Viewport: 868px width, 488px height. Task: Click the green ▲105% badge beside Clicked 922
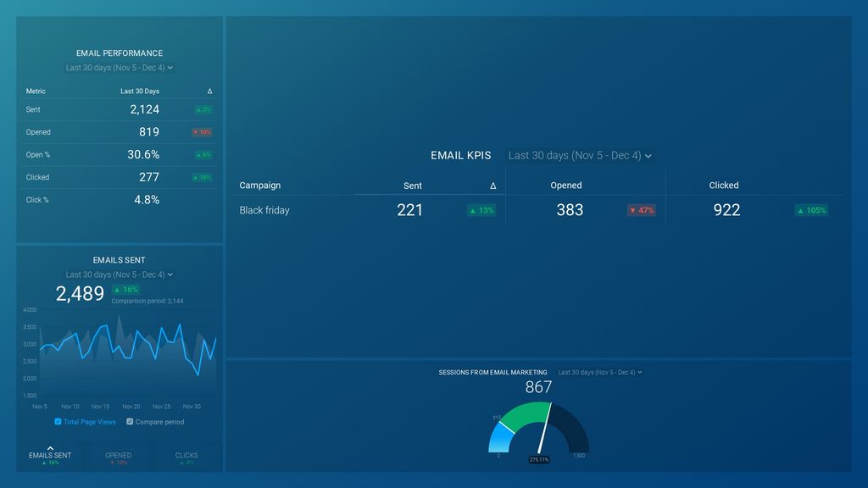click(811, 210)
